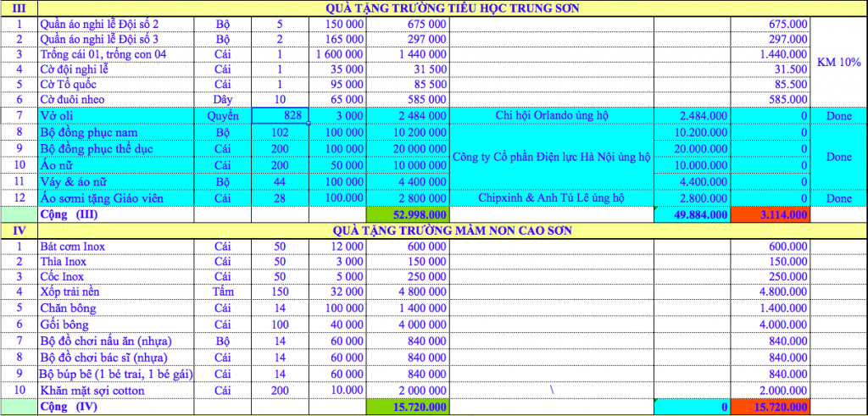Select the amount cell 20 000 000
868x416 pixels.
(x=408, y=149)
